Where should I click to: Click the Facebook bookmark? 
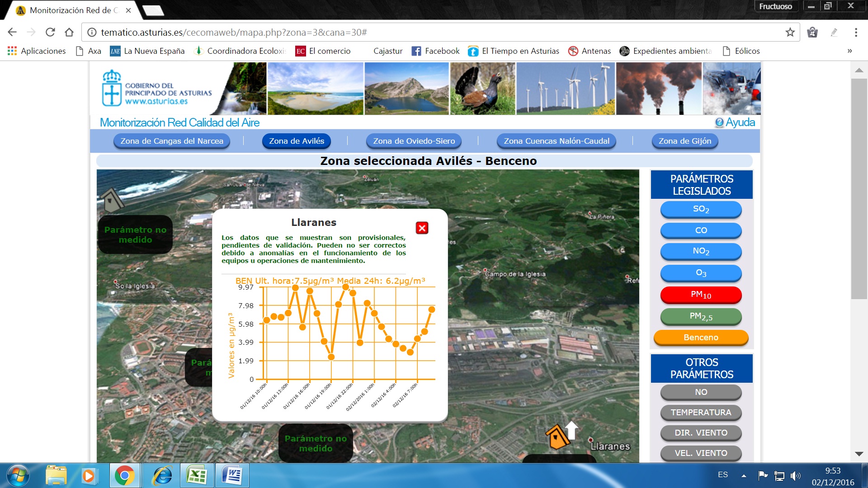point(435,51)
